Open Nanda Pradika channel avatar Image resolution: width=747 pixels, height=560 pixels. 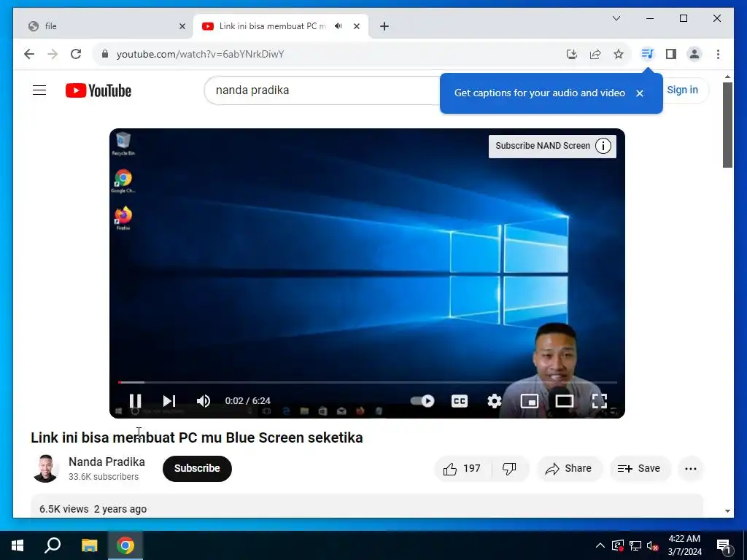pyautogui.click(x=45, y=469)
